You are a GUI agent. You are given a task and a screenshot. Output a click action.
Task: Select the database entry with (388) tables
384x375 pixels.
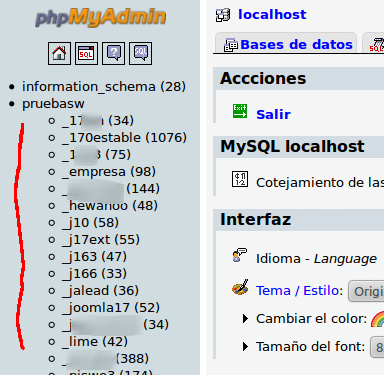pos(105,359)
